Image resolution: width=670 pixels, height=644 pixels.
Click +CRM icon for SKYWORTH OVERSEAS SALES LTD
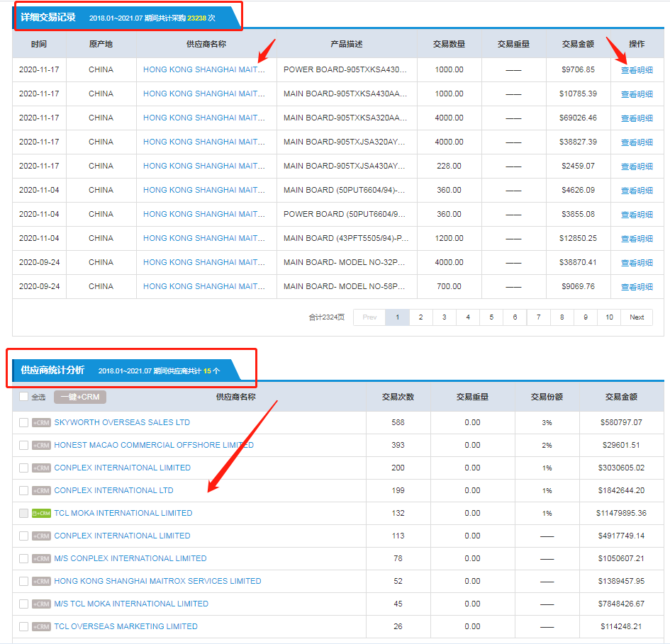click(x=41, y=422)
